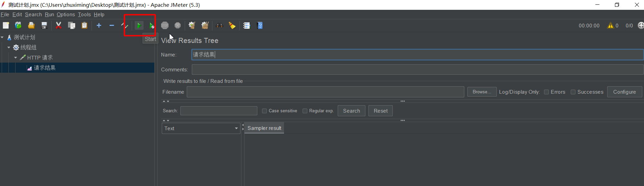This screenshot has height=186, width=644.
Task: Click the Configure button
Action: 624,92
